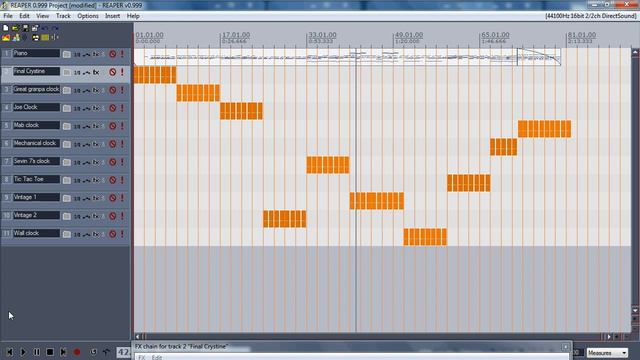Mute the Mechanical clock track

[x=113, y=144]
